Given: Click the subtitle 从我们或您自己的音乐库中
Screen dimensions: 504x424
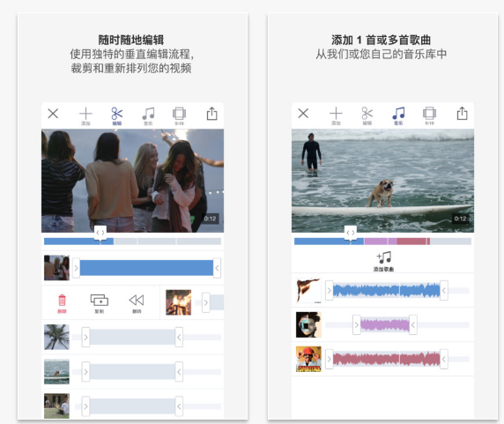Looking at the screenshot, I should point(382,54).
